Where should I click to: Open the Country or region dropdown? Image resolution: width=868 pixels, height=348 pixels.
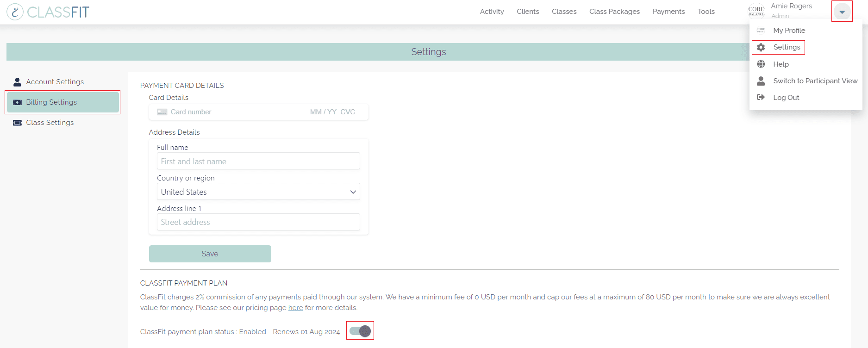click(258, 192)
